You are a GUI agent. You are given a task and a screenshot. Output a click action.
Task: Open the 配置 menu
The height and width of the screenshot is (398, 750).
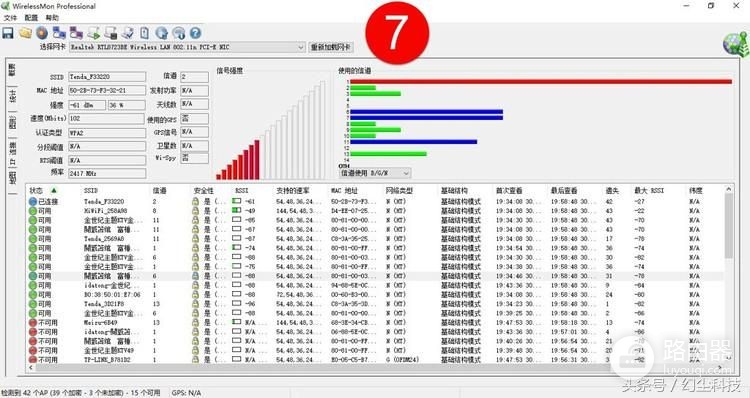click(x=31, y=18)
